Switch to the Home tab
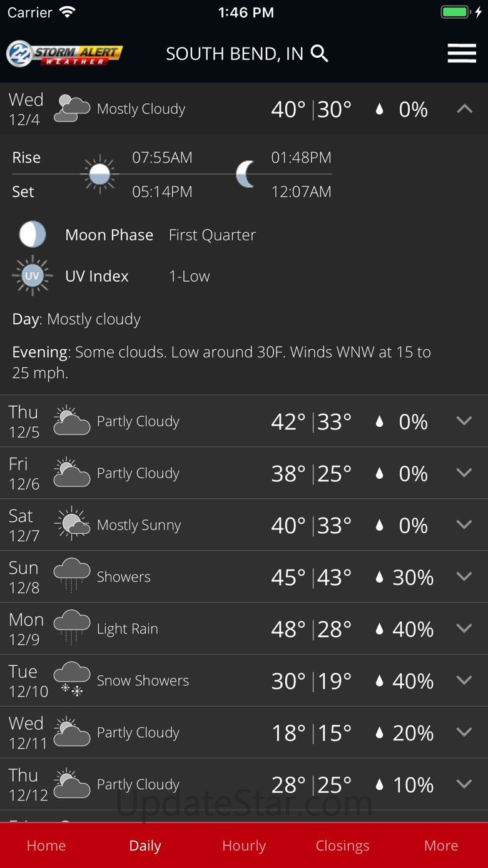The width and height of the screenshot is (488, 868). (x=46, y=845)
